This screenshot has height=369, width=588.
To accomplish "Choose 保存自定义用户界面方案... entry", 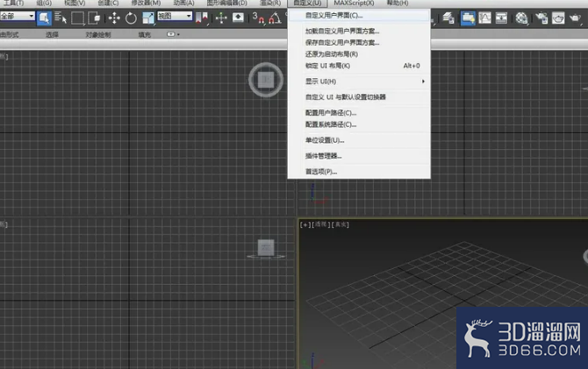I will click(x=359, y=43).
